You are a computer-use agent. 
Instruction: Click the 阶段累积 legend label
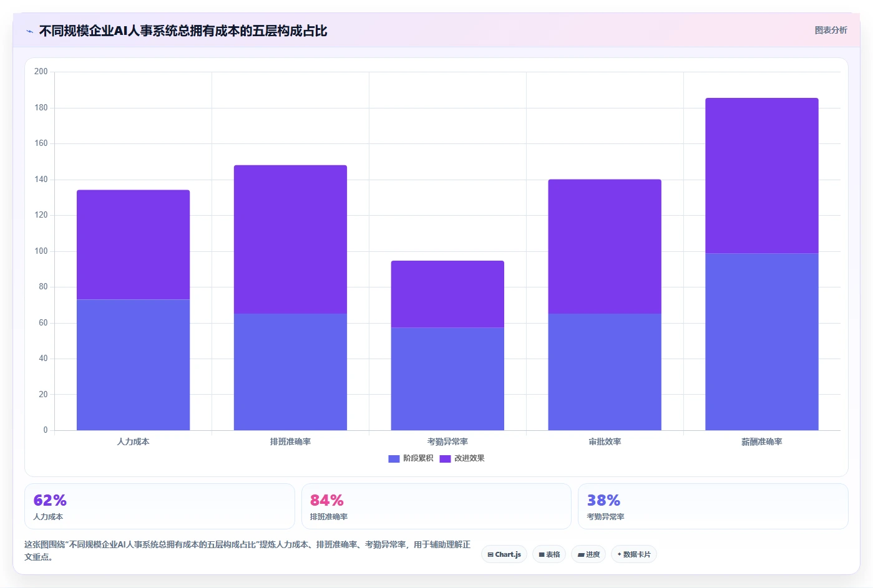click(418, 458)
